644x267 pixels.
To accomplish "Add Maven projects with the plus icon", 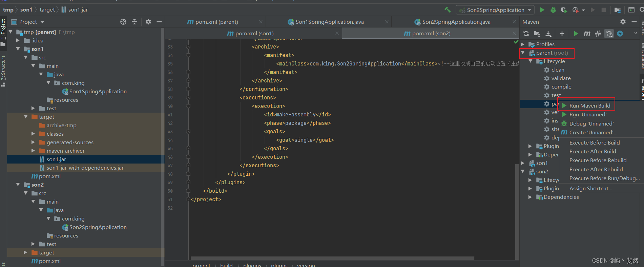I will coord(562,34).
